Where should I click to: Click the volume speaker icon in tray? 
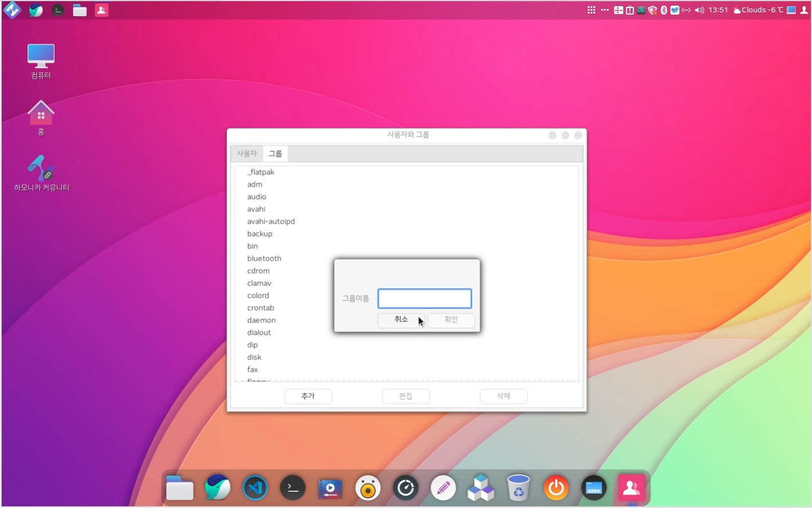[x=699, y=10]
